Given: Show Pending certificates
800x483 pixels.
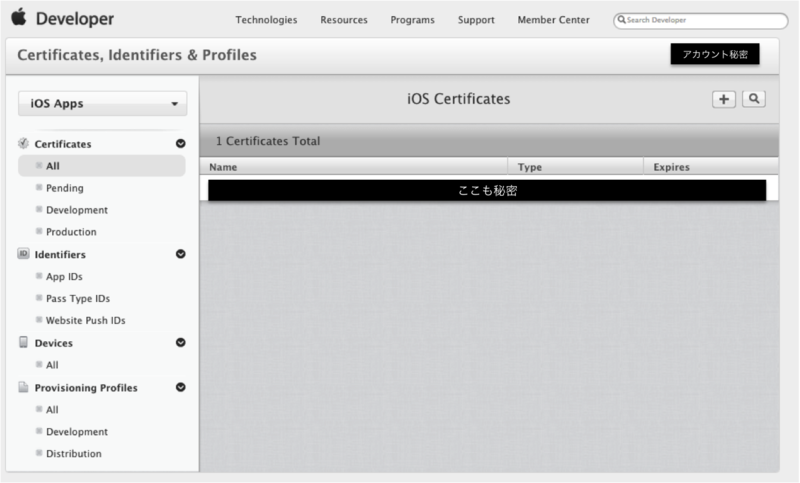Looking at the screenshot, I should (65, 188).
